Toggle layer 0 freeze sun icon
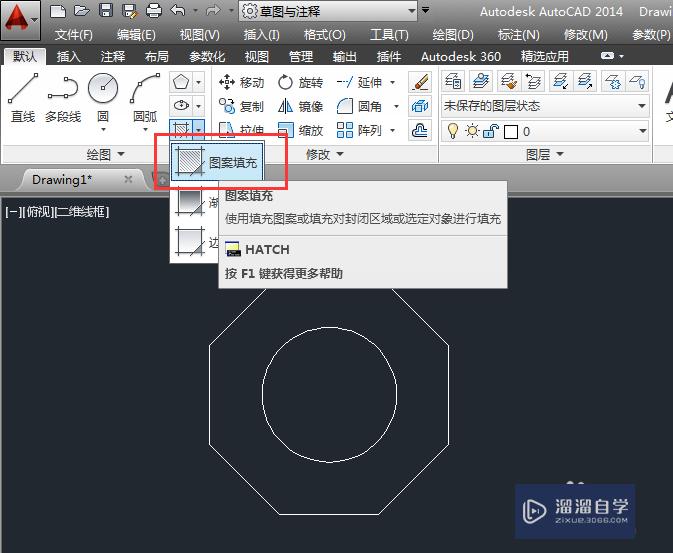673x553 pixels. pos(472,131)
